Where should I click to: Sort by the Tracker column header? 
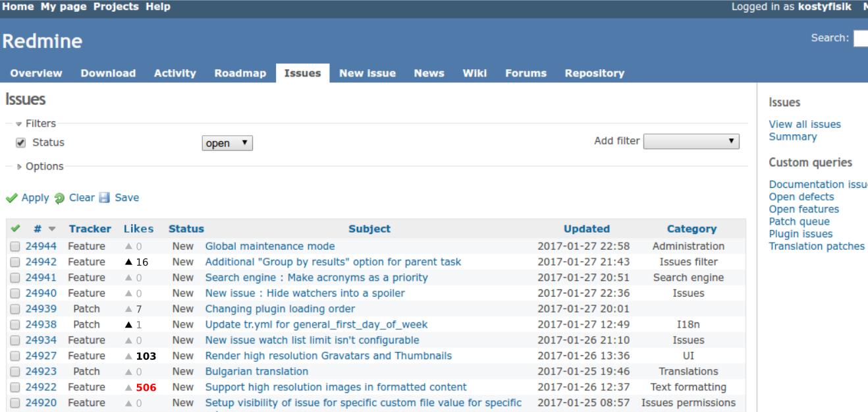point(90,229)
